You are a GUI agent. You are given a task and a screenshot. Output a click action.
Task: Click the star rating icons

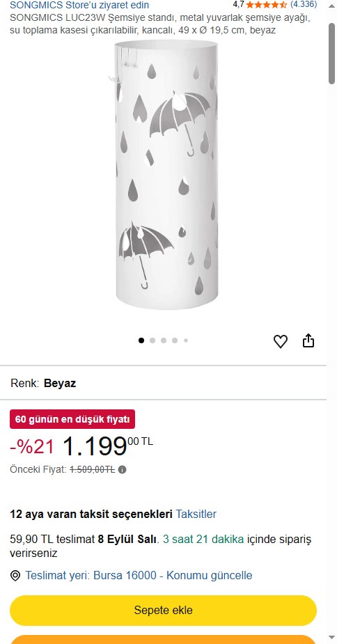coord(266,5)
